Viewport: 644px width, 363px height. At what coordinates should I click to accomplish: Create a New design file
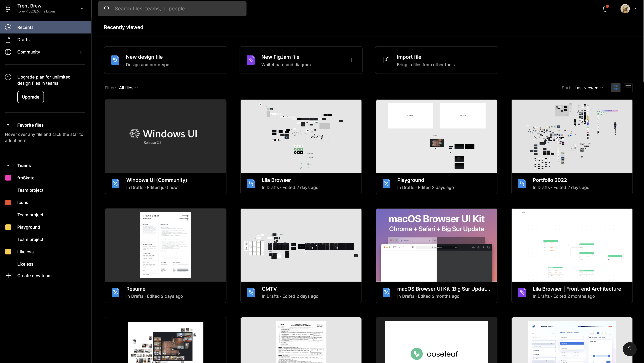click(165, 60)
